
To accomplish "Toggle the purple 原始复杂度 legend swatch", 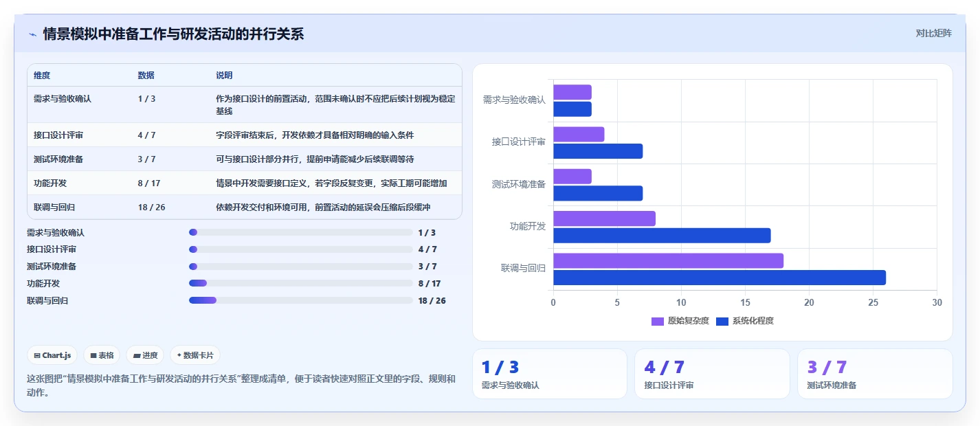I will pos(658,321).
